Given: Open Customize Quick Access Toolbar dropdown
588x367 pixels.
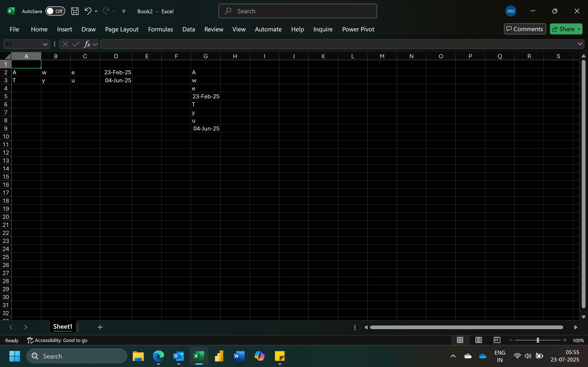Looking at the screenshot, I should click(124, 11).
